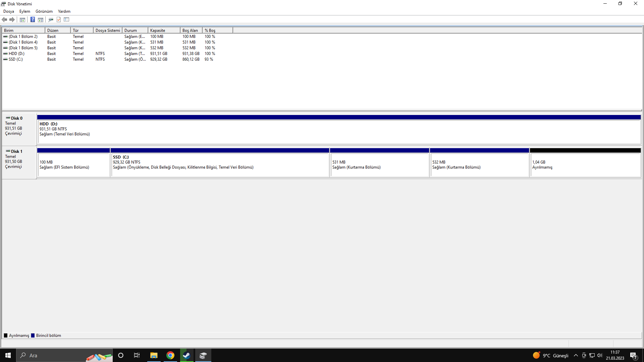
Task: Click the Forward arrow in toolbar
Action: 12,20
